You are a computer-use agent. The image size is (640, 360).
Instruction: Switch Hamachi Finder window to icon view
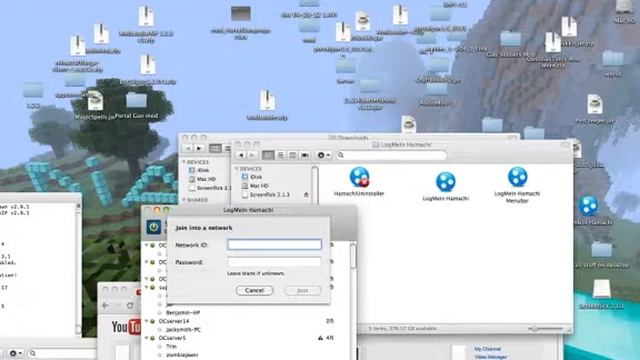[268, 155]
